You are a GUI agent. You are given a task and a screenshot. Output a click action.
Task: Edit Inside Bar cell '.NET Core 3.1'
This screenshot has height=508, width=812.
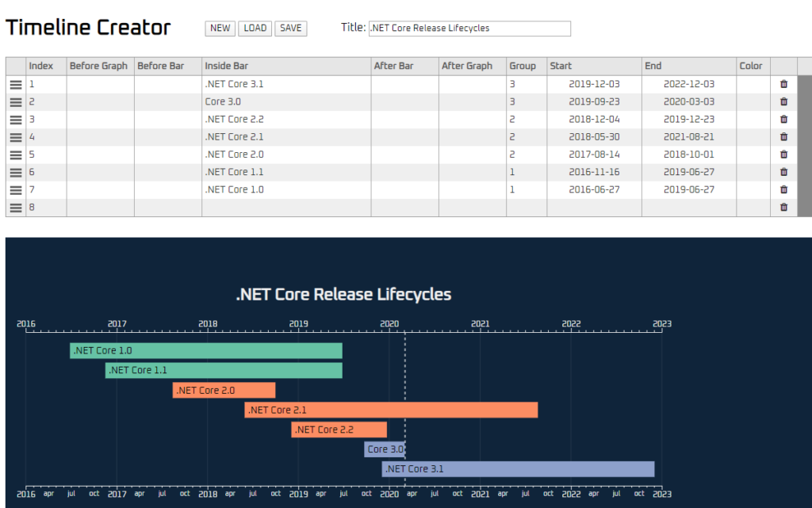coord(286,84)
